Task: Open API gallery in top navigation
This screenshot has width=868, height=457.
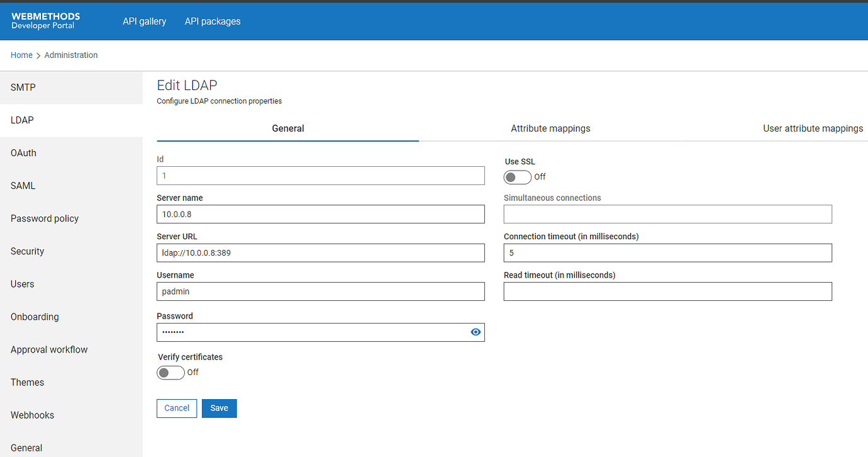Action: 144,21
